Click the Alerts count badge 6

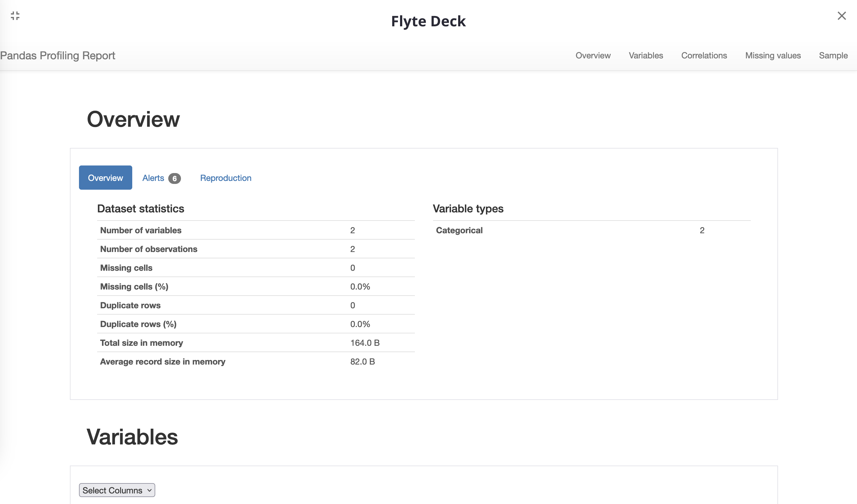[175, 178]
